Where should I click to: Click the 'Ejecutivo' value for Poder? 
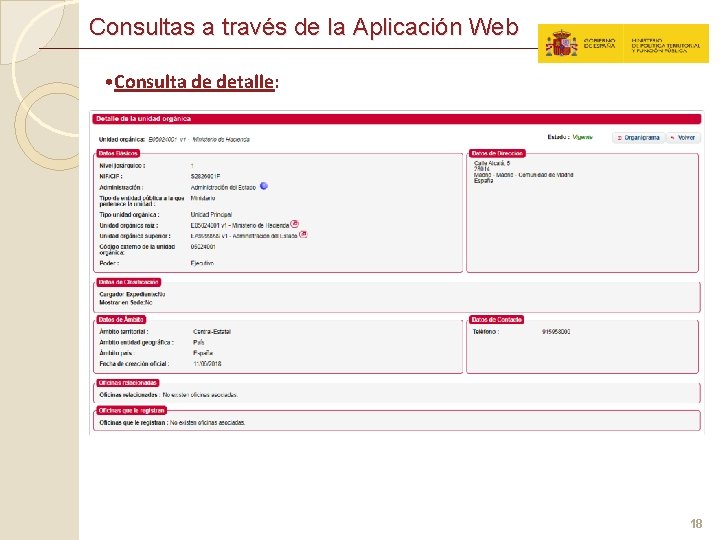click(x=202, y=263)
